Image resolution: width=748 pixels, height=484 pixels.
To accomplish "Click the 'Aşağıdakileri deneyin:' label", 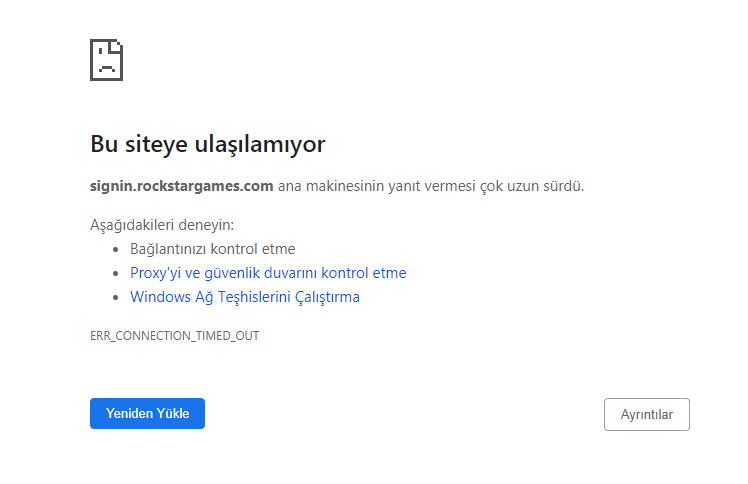I will tap(162, 225).
